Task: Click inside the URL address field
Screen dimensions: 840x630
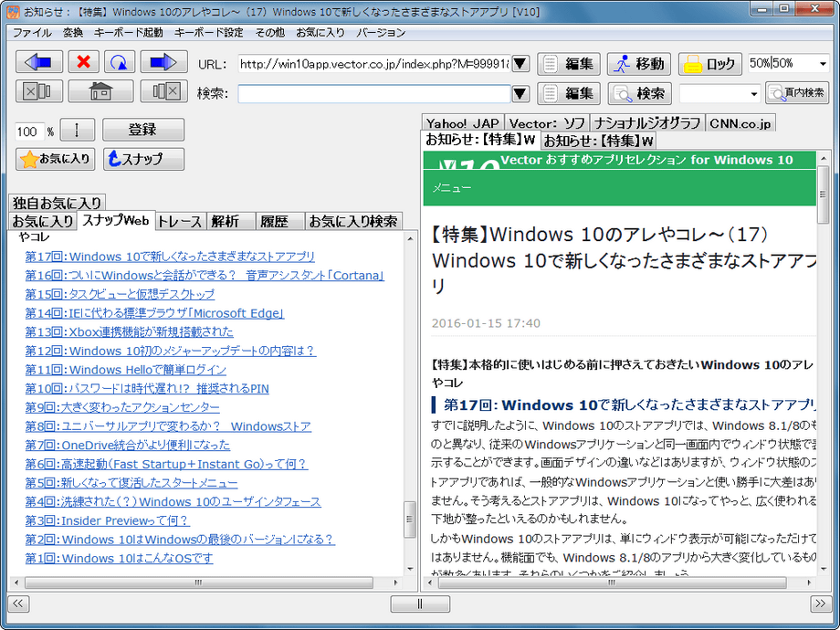Action: (x=374, y=64)
